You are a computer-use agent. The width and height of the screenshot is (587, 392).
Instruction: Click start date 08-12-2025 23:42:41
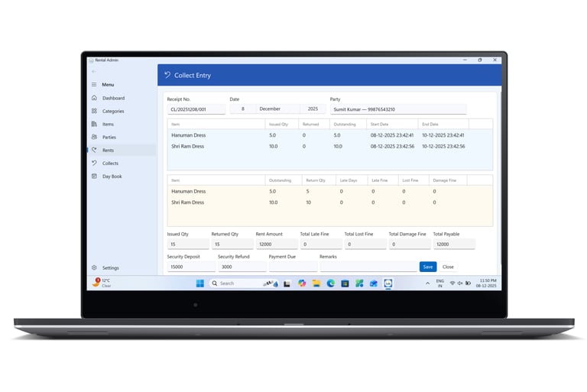(x=392, y=135)
